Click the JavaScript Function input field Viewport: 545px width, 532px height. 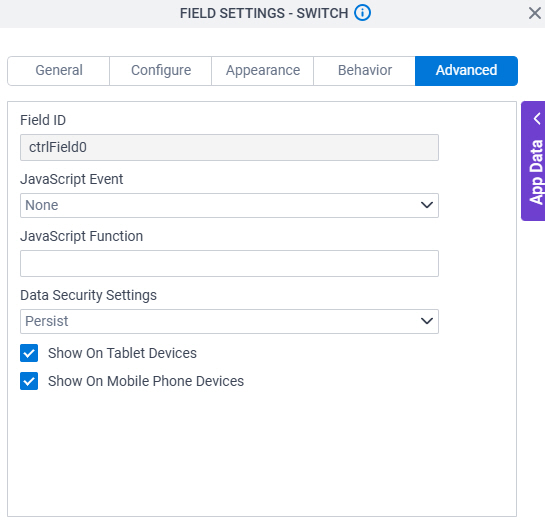[x=229, y=263]
